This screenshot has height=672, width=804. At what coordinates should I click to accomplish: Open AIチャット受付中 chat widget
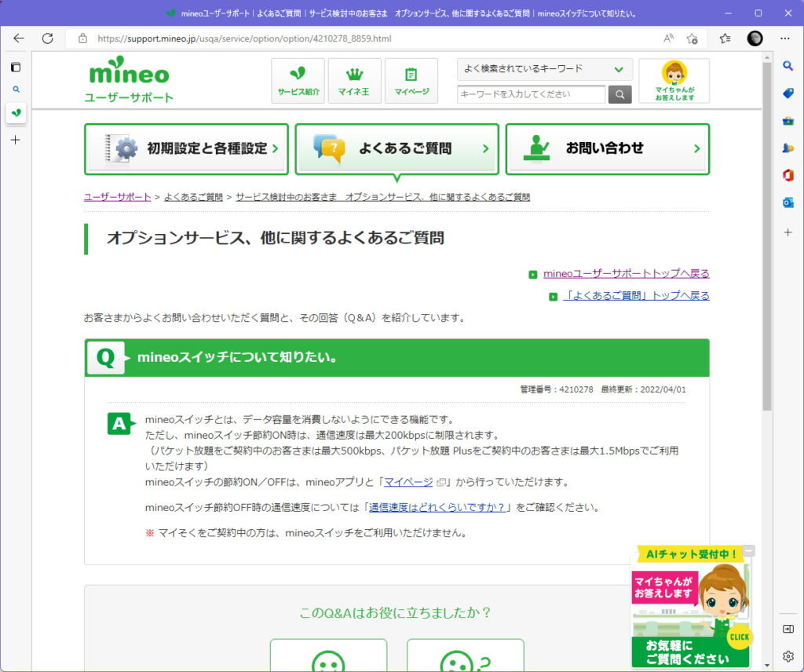click(x=691, y=607)
